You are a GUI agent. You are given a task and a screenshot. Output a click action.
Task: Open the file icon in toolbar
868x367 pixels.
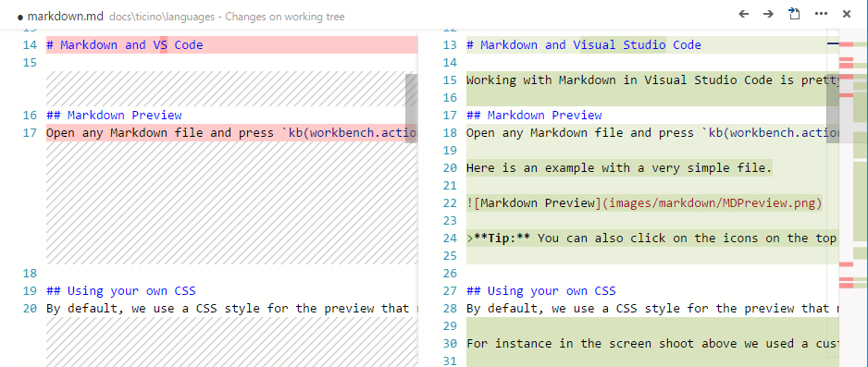click(x=794, y=14)
